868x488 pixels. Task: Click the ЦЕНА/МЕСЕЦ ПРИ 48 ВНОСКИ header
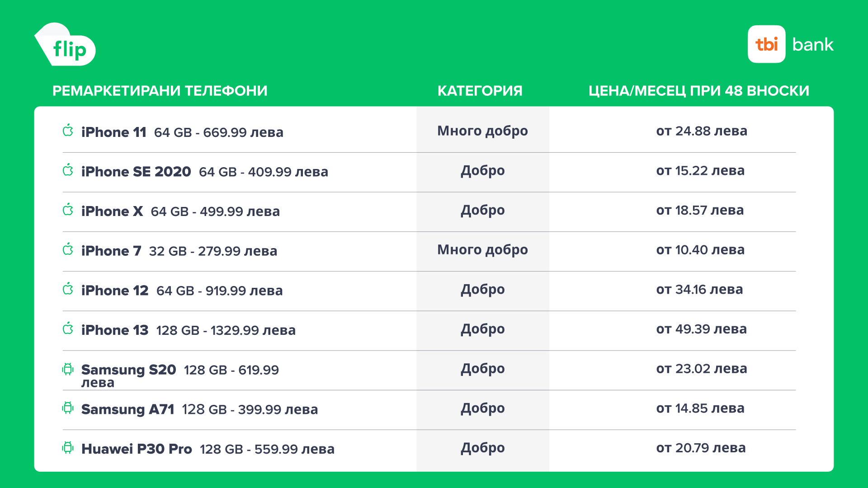pos(698,91)
